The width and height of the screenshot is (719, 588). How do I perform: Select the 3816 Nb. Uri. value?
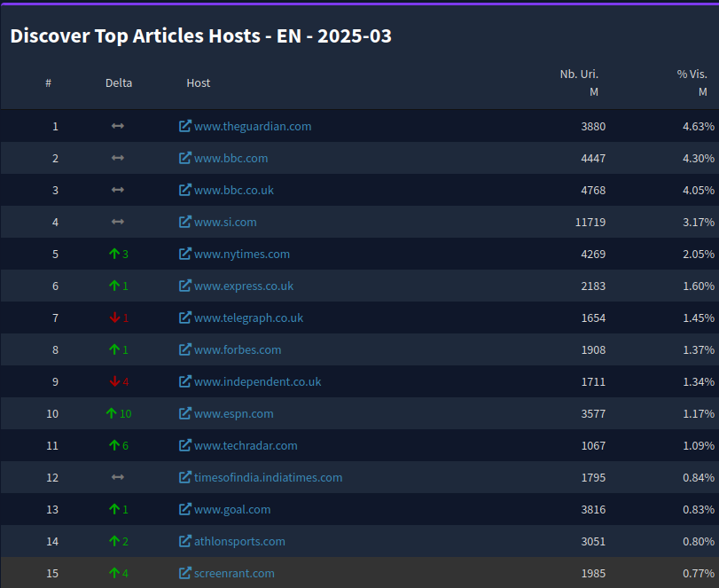593,510
